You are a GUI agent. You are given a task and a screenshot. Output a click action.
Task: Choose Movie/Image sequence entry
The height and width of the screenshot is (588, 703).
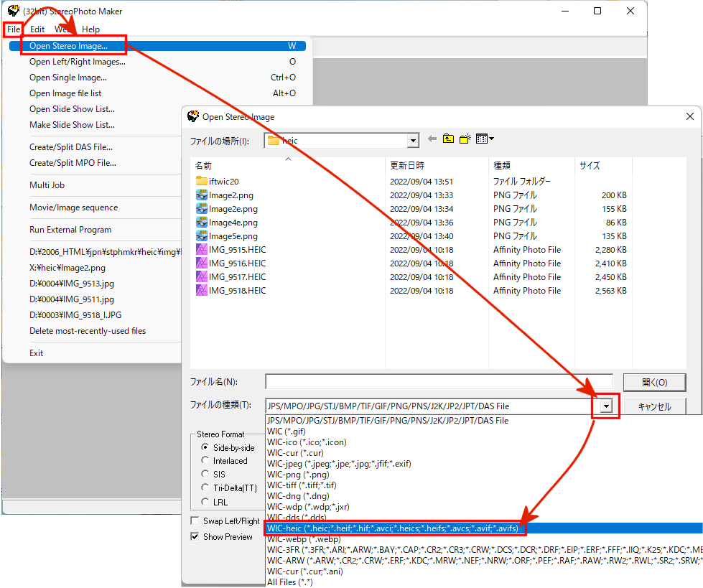pos(73,207)
